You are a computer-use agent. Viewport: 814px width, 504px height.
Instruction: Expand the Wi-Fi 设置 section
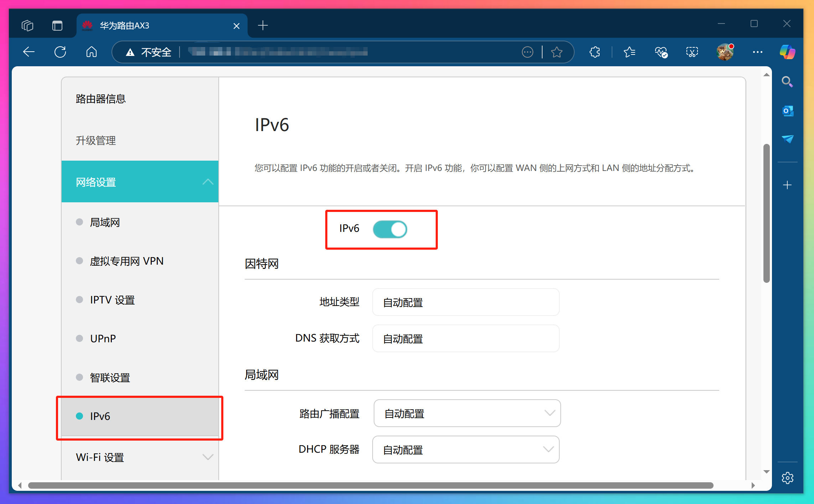tap(208, 457)
